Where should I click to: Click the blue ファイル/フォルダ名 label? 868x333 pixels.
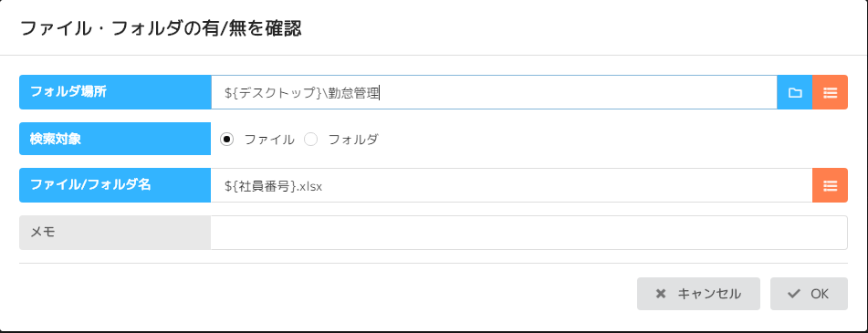coord(115,185)
